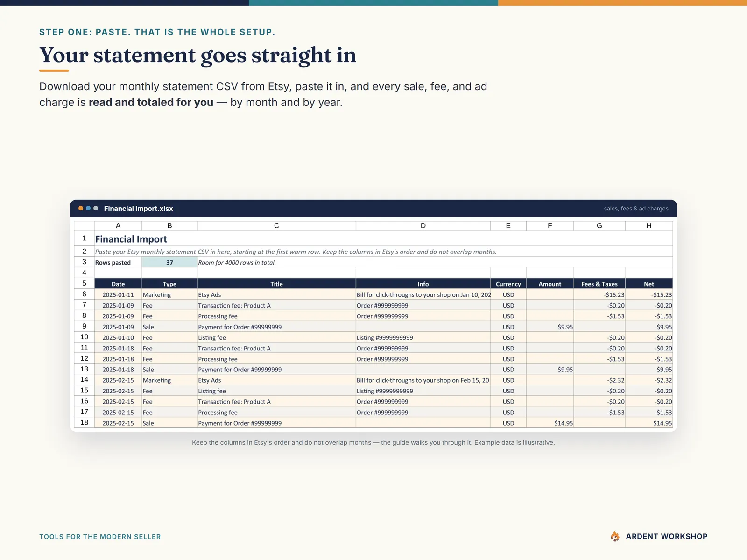Click 'Order #999999999' info in row 11
Screen dimensions: 747x560
pyautogui.click(x=423, y=348)
